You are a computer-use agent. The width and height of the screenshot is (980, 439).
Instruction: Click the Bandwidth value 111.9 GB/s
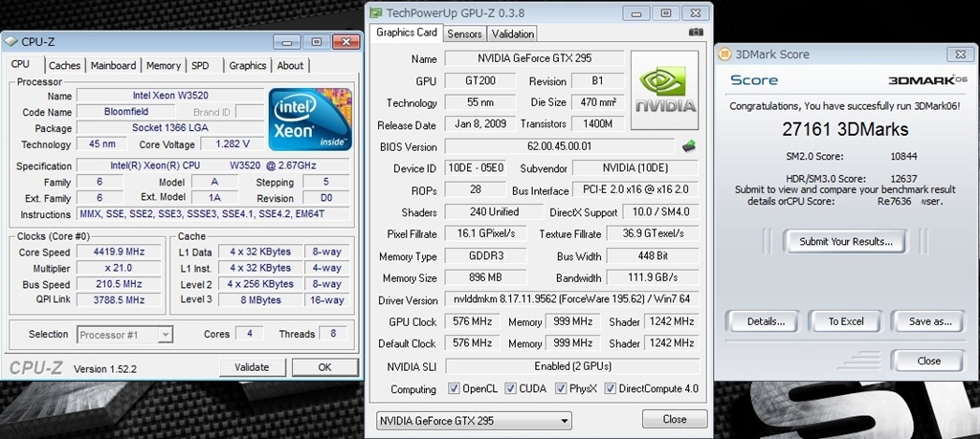(x=653, y=278)
